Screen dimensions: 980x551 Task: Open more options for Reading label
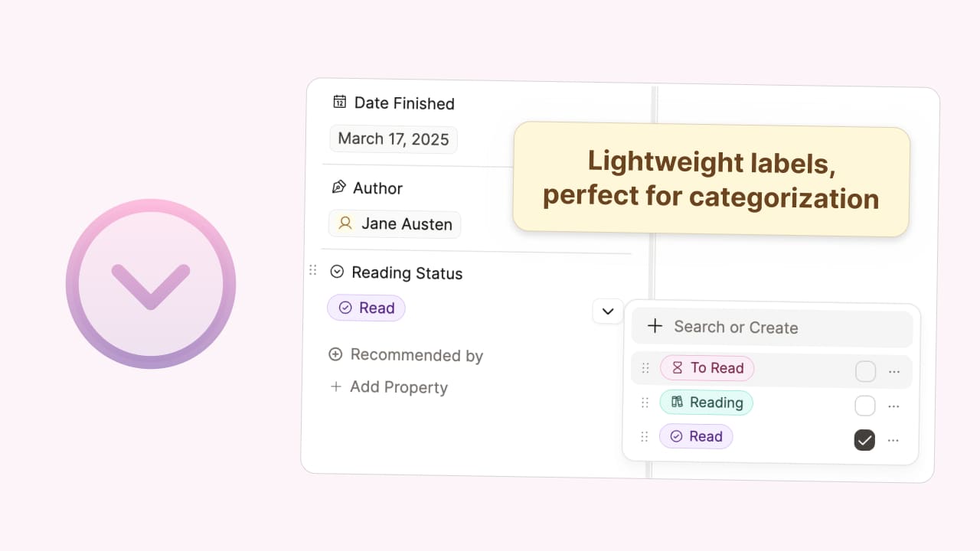pos(893,406)
